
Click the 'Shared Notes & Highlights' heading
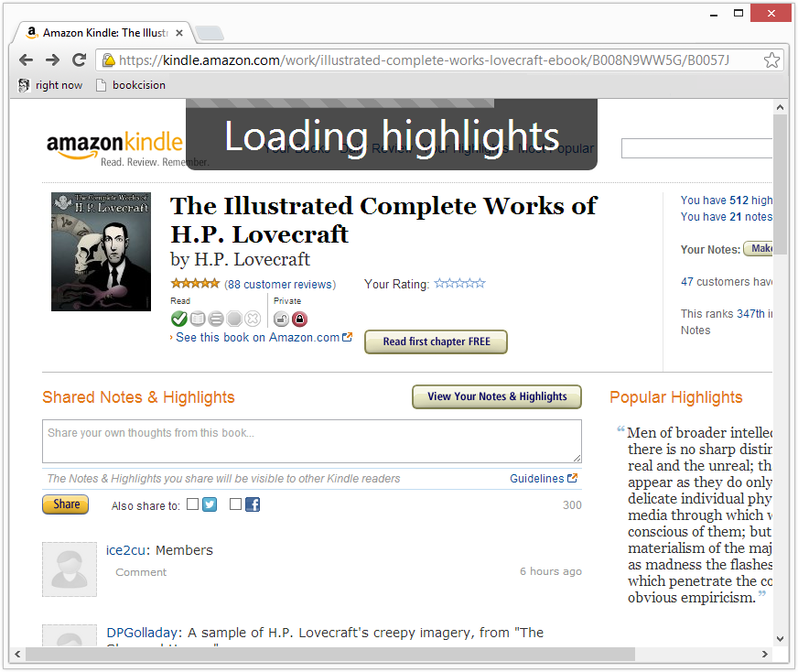tap(138, 397)
